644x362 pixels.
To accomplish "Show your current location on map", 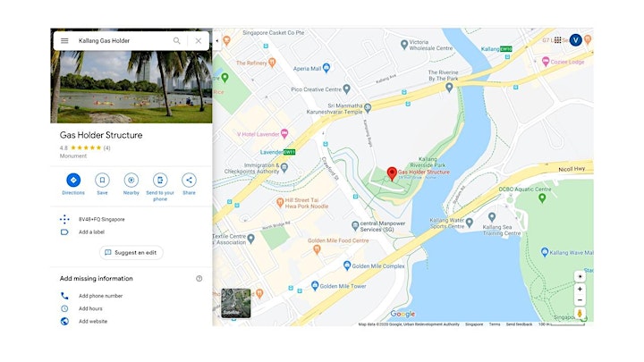I will (x=580, y=276).
